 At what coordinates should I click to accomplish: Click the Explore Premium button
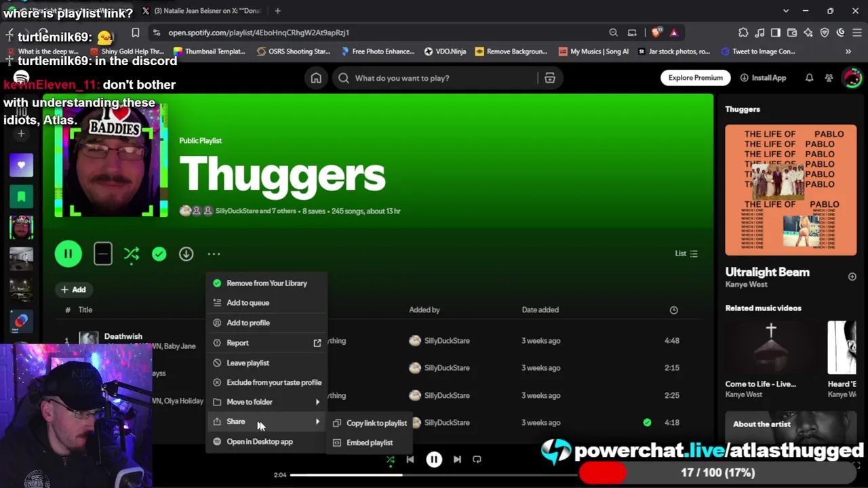tap(695, 78)
